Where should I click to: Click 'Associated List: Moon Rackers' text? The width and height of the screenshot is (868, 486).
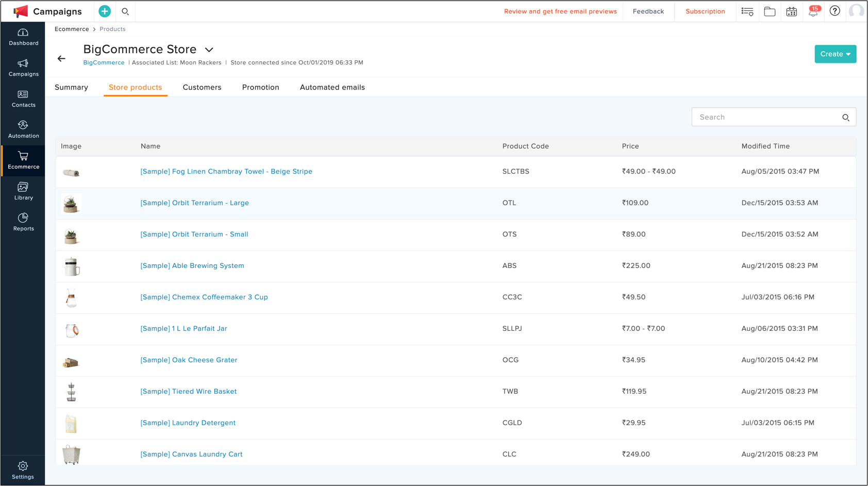point(177,62)
